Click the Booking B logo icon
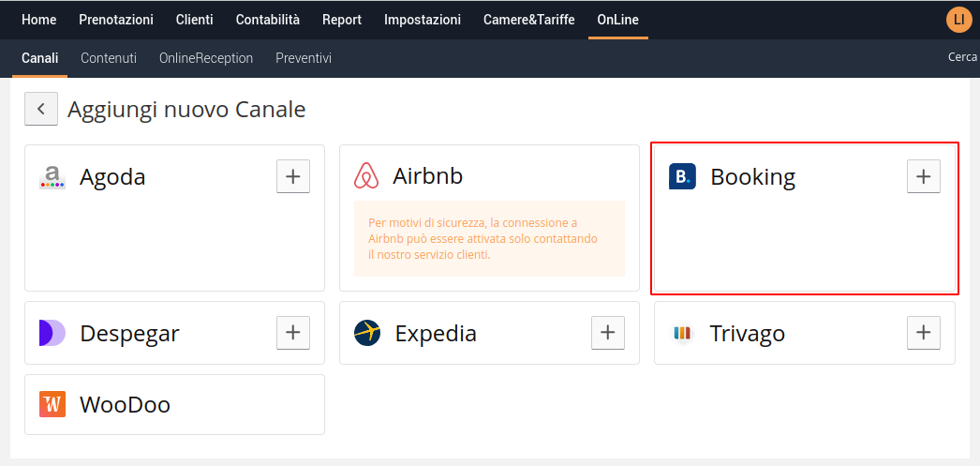The image size is (980, 466). pos(682,176)
